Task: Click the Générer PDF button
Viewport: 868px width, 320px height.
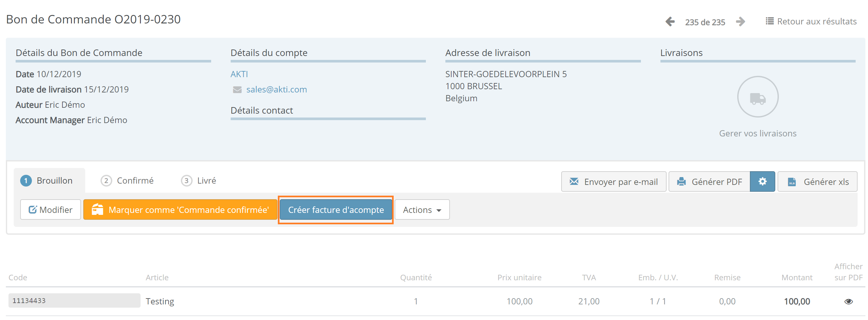Action: [x=709, y=182]
